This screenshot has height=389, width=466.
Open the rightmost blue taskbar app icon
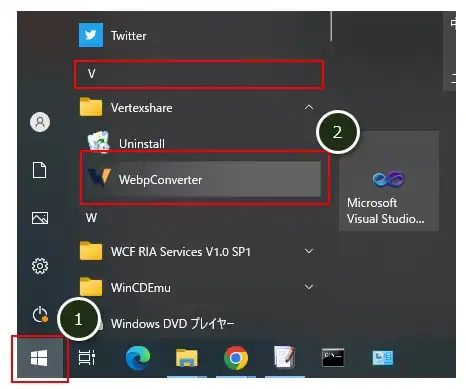point(383,358)
